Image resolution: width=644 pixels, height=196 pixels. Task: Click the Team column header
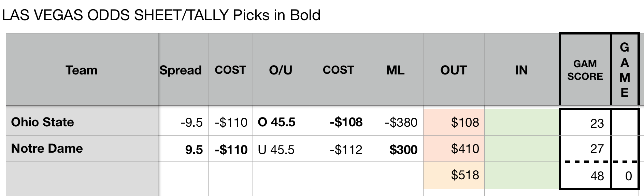(x=82, y=70)
